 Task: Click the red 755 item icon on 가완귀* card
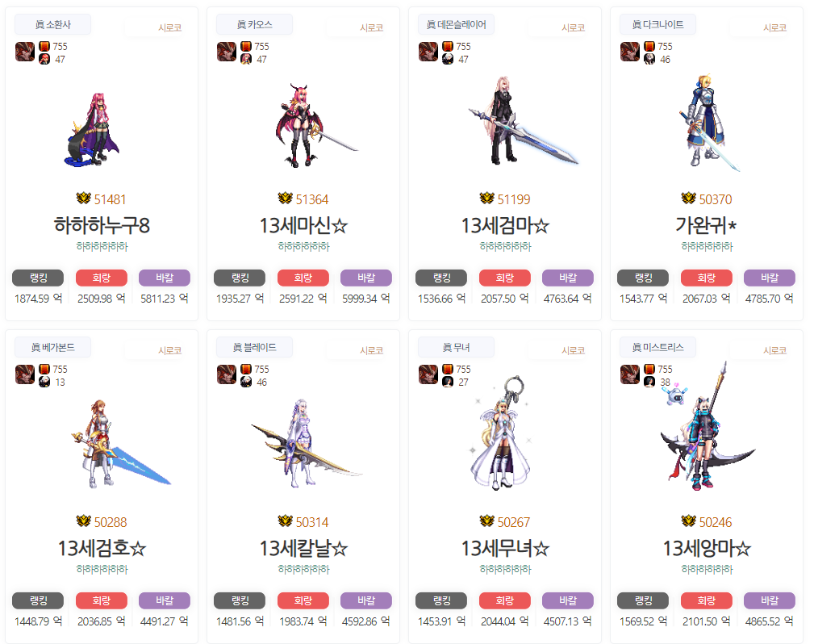(x=649, y=47)
